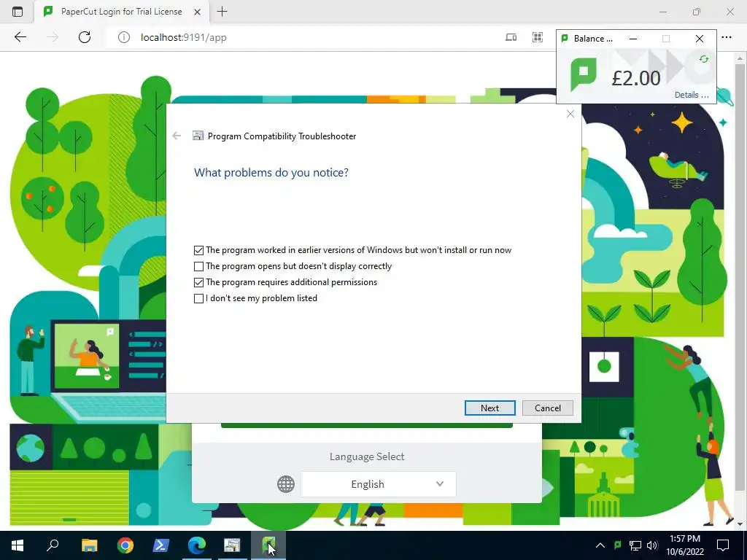Close the troubleshooter dialog with X

[570, 114]
